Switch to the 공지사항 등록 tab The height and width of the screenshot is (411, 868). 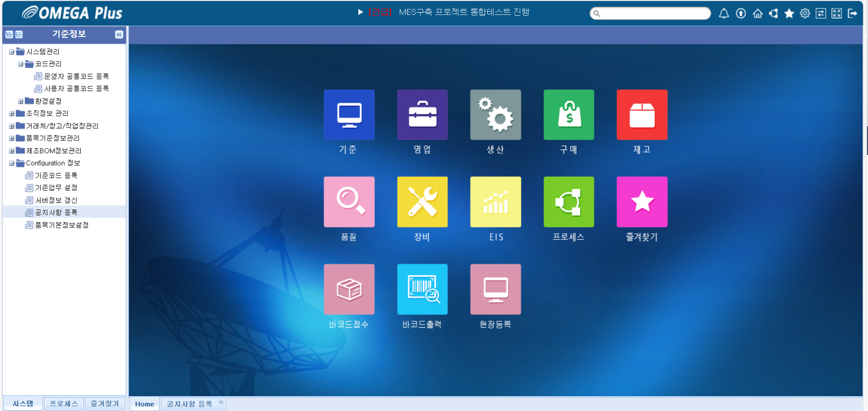[x=189, y=404]
